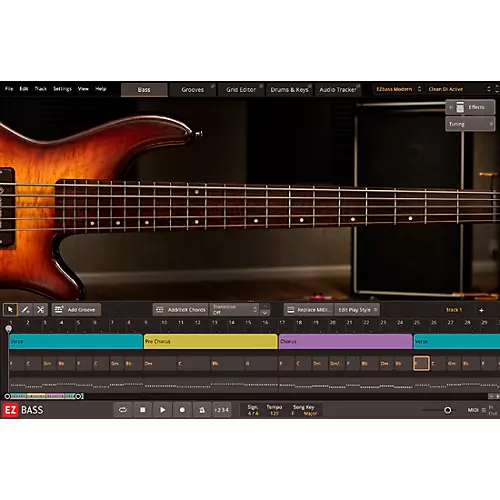Screen dimensions: 500x500
Task: Select the Dm chord at bar 9
Action: (x=160, y=363)
